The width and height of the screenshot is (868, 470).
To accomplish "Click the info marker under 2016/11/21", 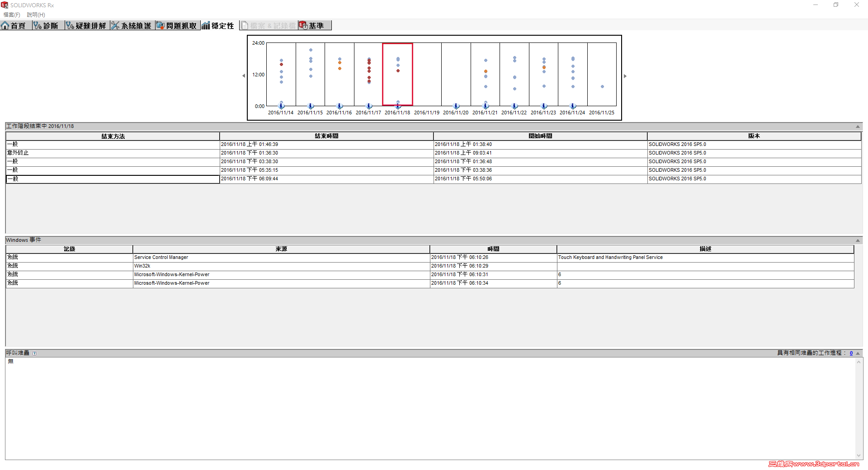I will click(486, 106).
